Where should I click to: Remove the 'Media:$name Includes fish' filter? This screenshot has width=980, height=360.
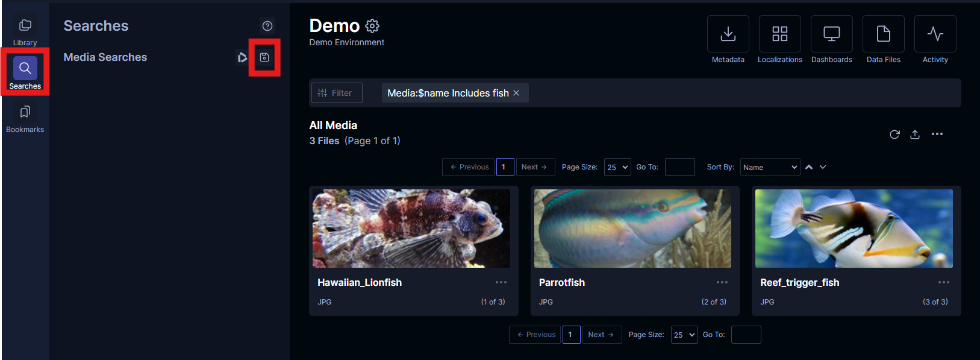pyautogui.click(x=516, y=93)
